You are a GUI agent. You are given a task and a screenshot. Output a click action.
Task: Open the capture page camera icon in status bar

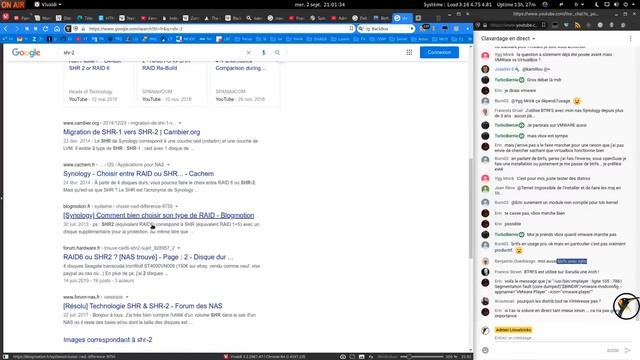click(x=343, y=357)
